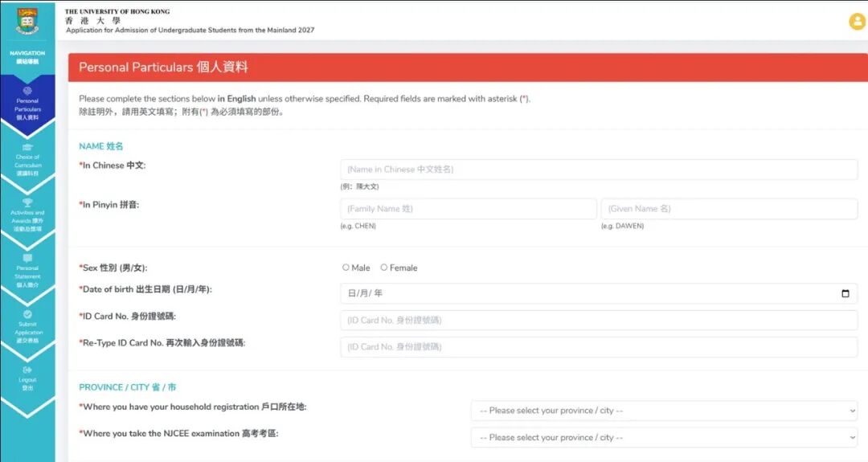Viewport: 868px width, 462px height.
Task: Click the NJCEE examination field label
Action: coord(178,433)
